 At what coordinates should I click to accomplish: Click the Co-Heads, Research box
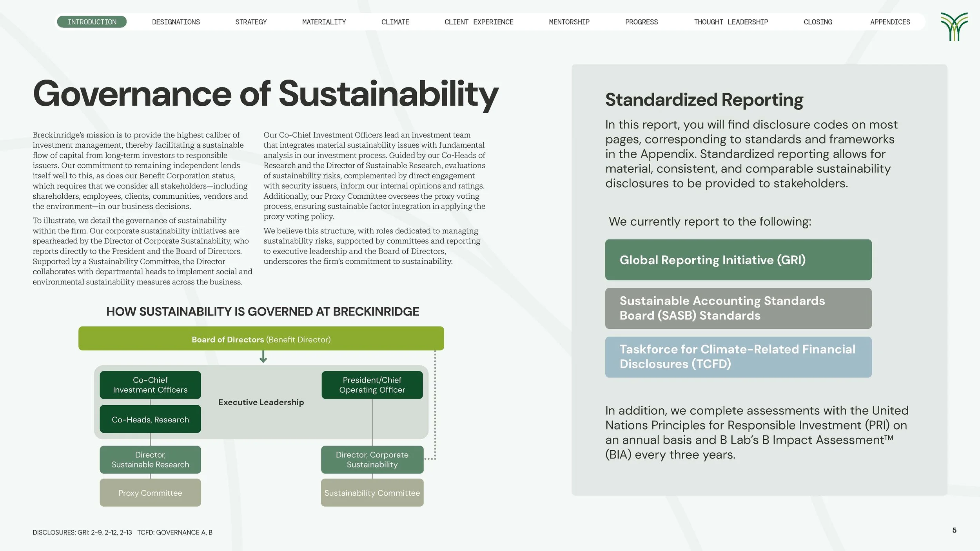click(150, 419)
